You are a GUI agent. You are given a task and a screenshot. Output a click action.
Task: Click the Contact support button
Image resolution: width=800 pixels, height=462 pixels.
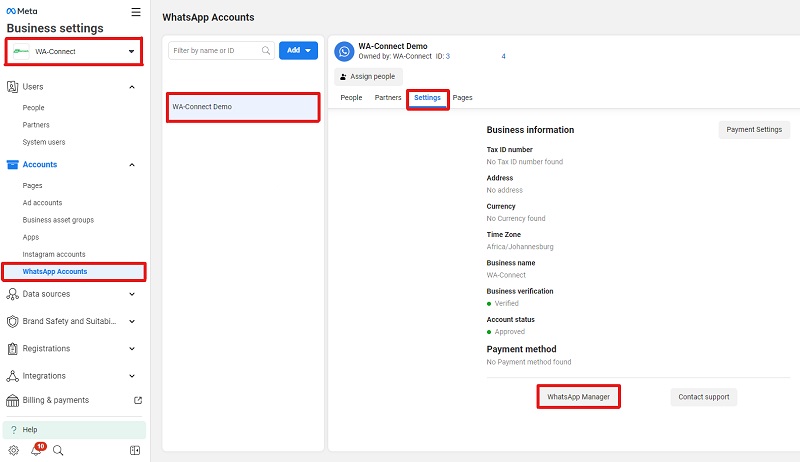point(704,397)
